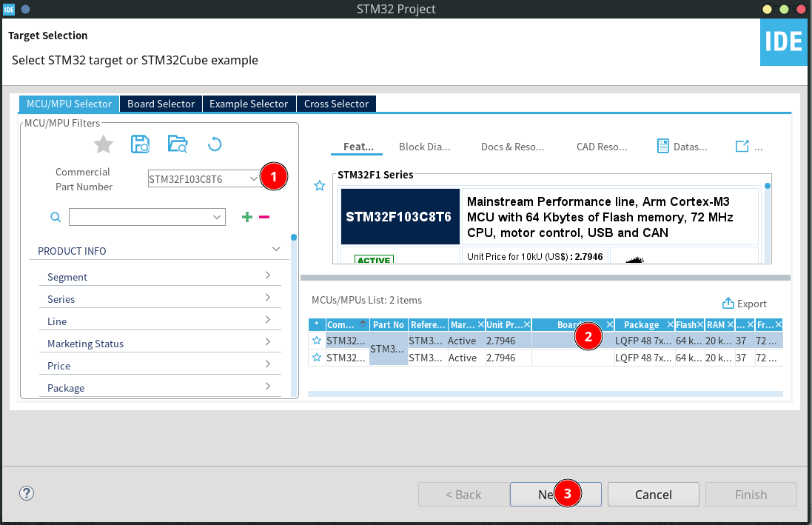Click the green plus icon

tap(247, 217)
